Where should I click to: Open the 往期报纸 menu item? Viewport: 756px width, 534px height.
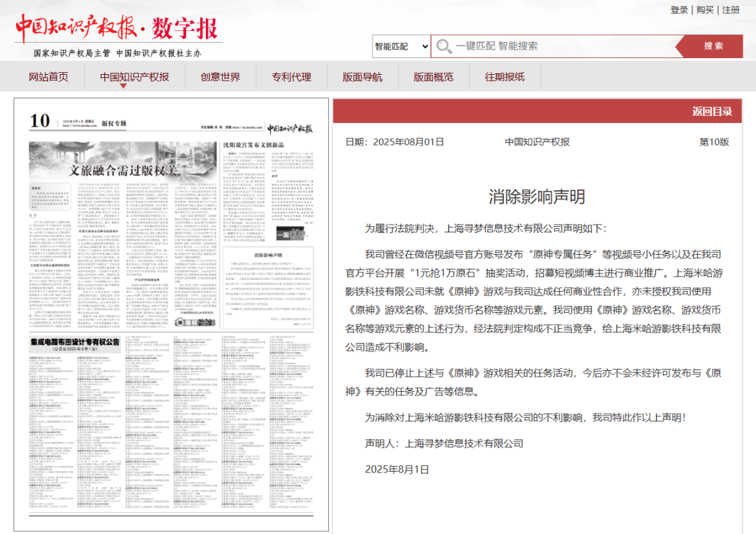505,77
